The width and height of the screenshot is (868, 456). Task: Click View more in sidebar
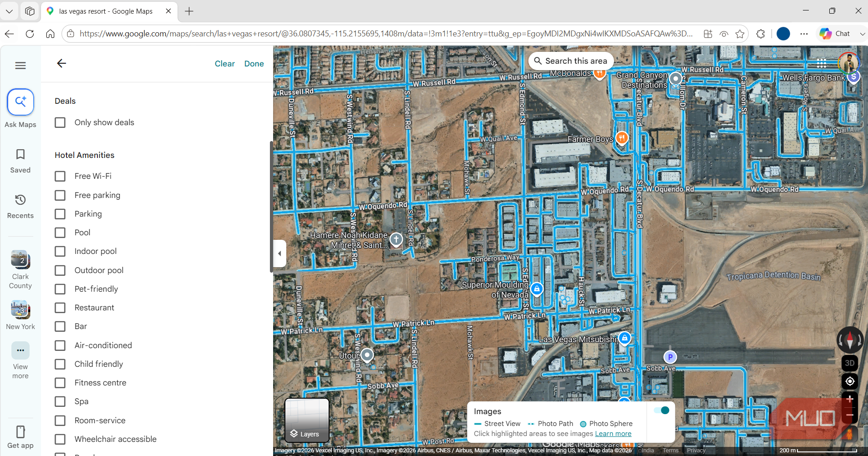point(20,361)
